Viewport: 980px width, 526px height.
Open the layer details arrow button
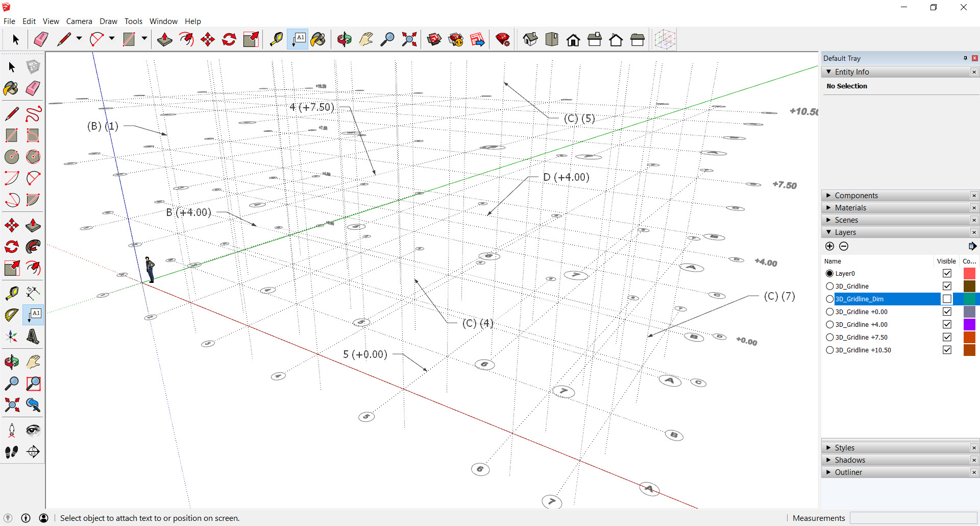point(972,246)
